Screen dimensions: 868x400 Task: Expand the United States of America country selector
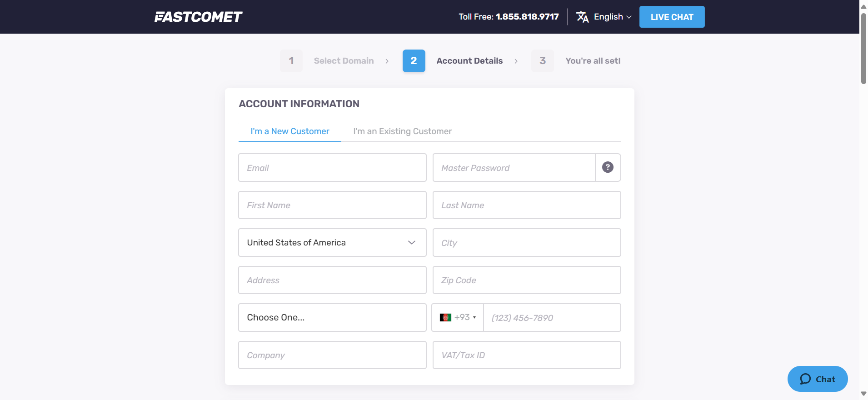332,242
